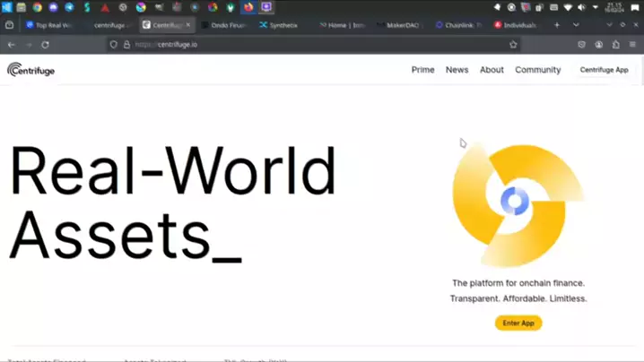The image size is (644, 362).
Task: Bookmark this page with the star icon
Action: point(513,44)
